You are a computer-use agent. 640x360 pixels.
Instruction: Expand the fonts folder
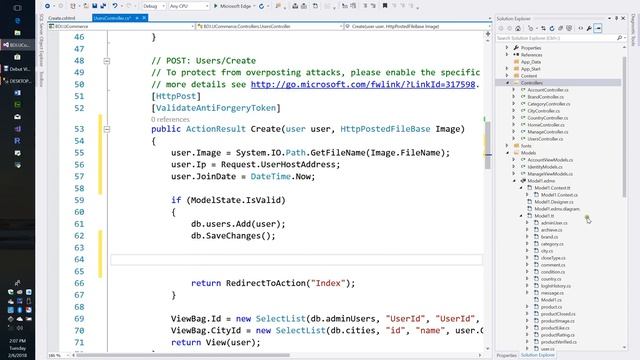[x=507, y=145]
